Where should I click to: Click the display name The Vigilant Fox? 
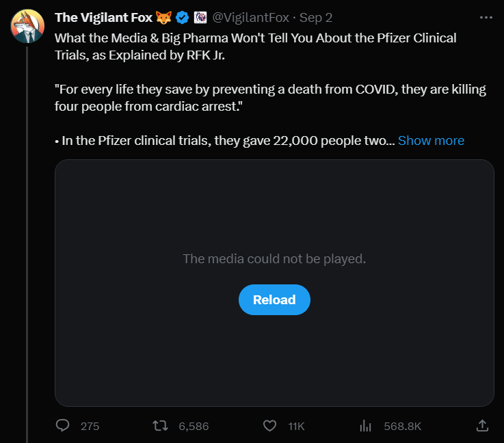click(103, 17)
